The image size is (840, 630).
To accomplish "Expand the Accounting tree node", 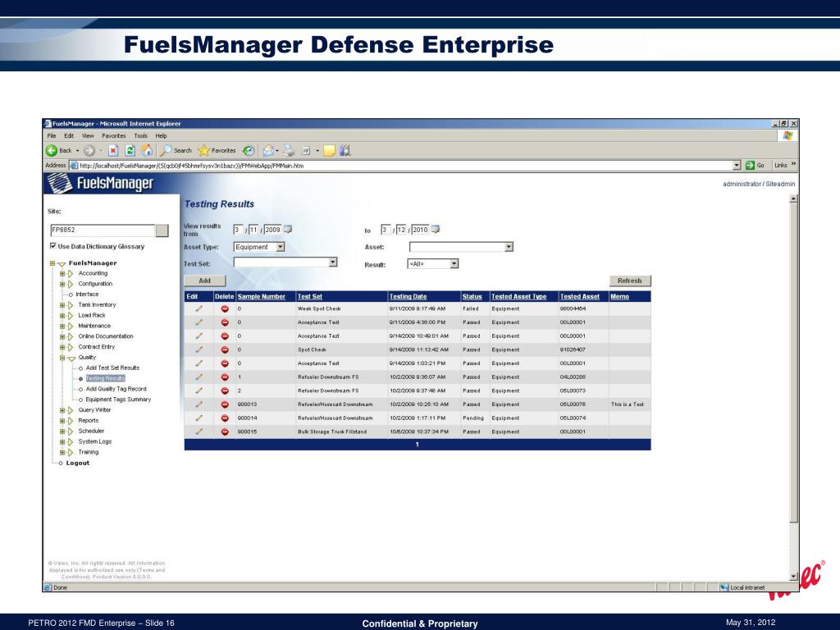I will tap(62, 274).
